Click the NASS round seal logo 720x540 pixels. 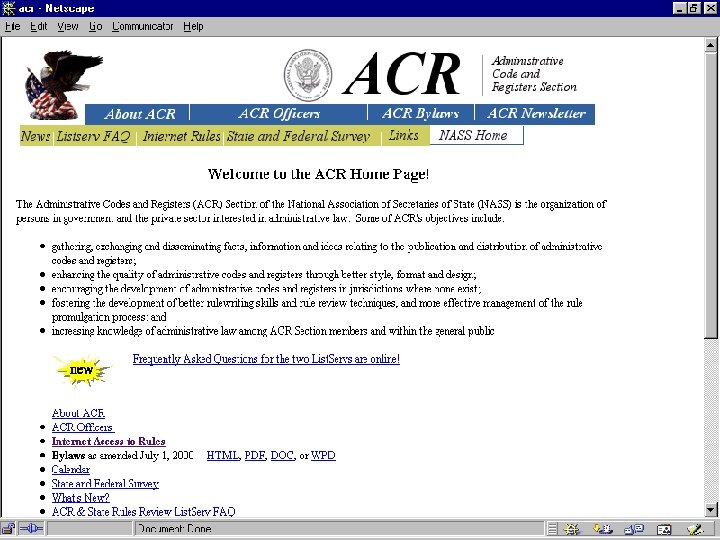(308, 75)
